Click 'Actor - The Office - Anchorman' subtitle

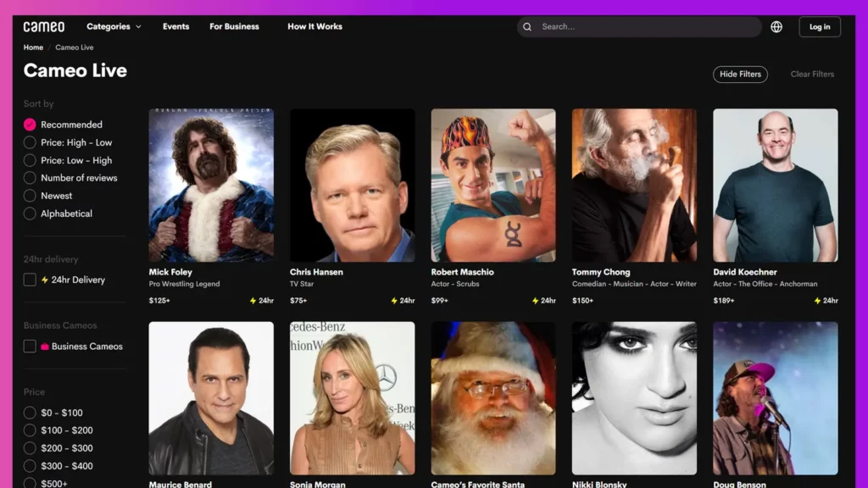coord(765,284)
